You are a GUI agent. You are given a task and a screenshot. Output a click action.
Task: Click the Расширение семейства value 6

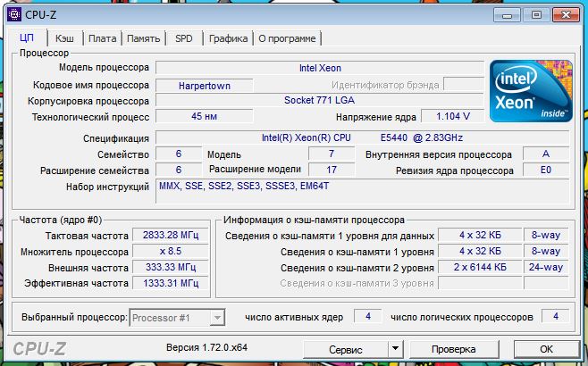(x=179, y=170)
